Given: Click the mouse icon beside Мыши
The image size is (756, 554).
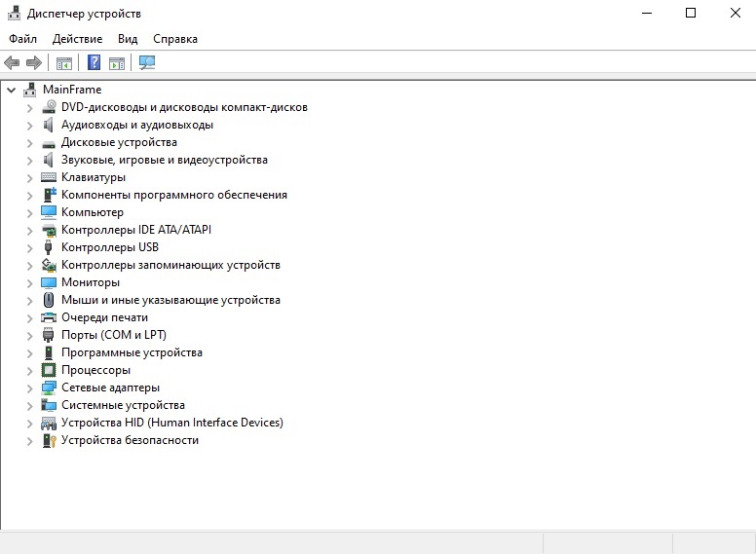Looking at the screenshot, I should tap(48, 300).
